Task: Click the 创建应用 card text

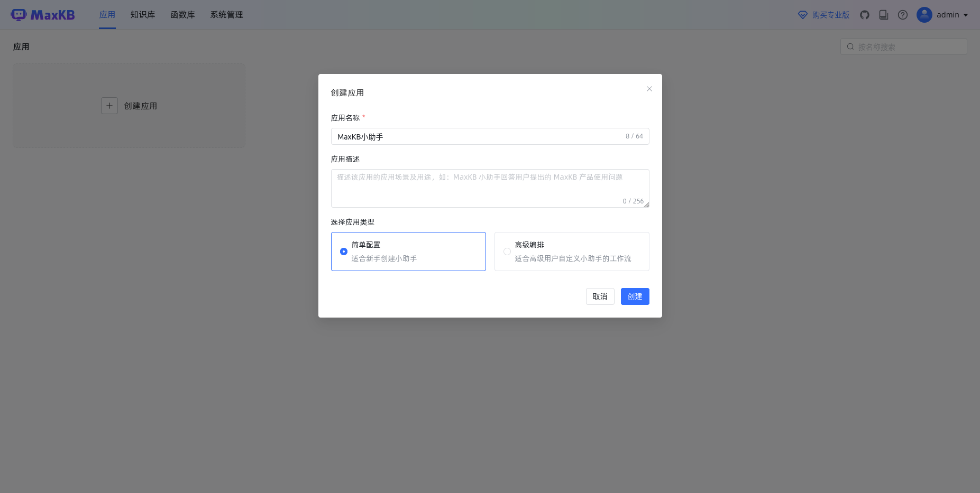Action: 141,106
